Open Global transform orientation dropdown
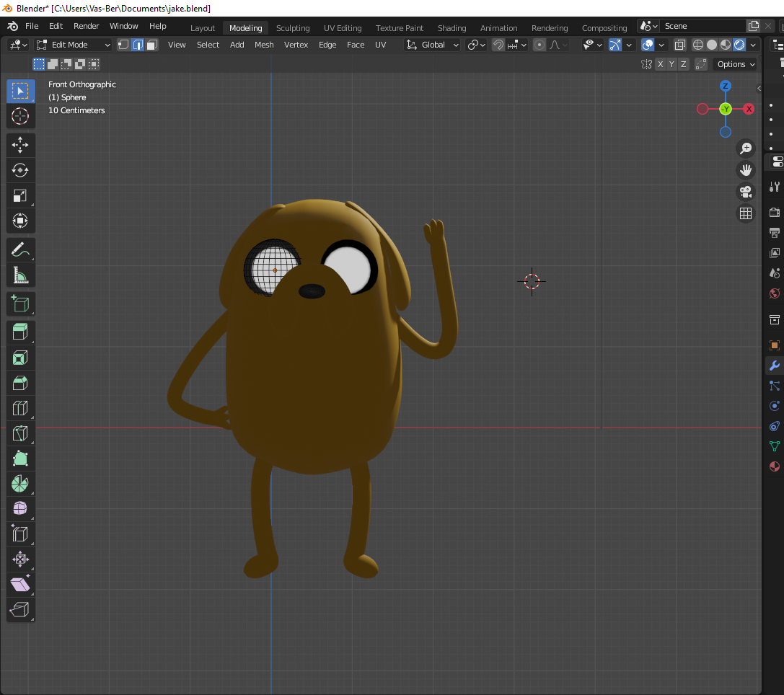 (433, 45)
